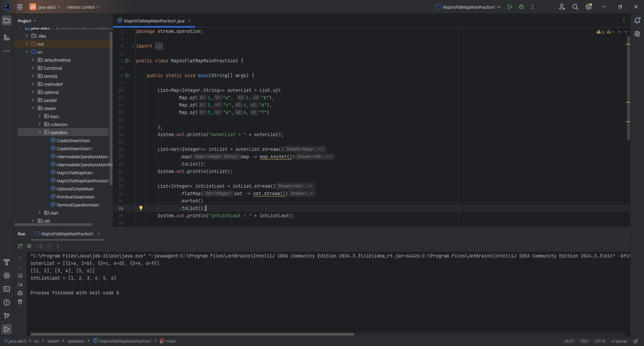Viewport: 644px width, 346px height.
Task: Open the Version control dropdown
Action: pos(83,7)
